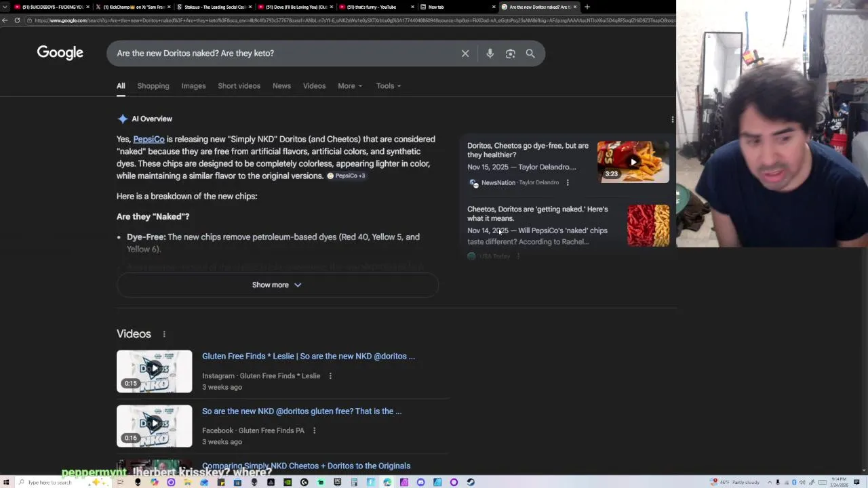Screen dimensions: 868x488
Task: Click the browser back arrow
Action: pyautogui.click(x=5, y=20)
